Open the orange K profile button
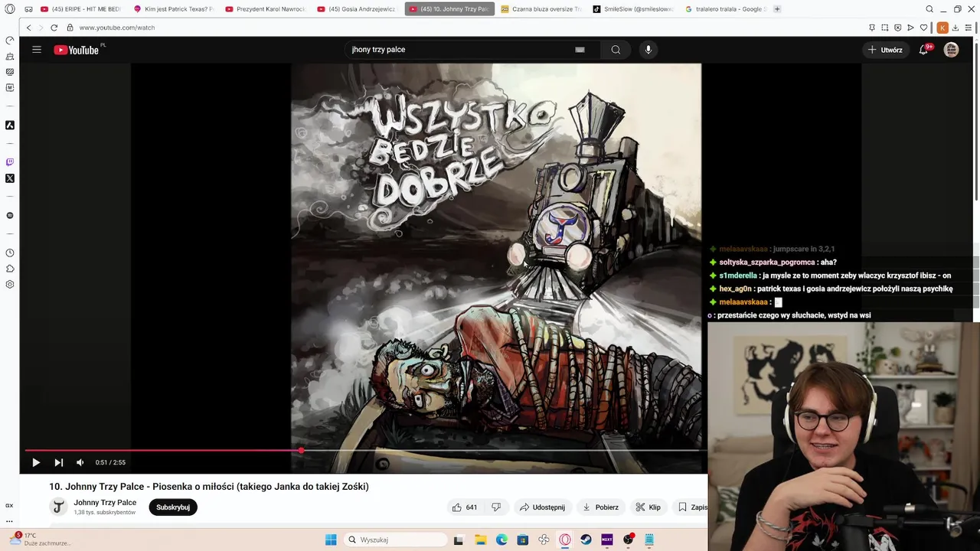Image resolution: width=980 pixels, height=551 pixels. click(x=942, y=28)
